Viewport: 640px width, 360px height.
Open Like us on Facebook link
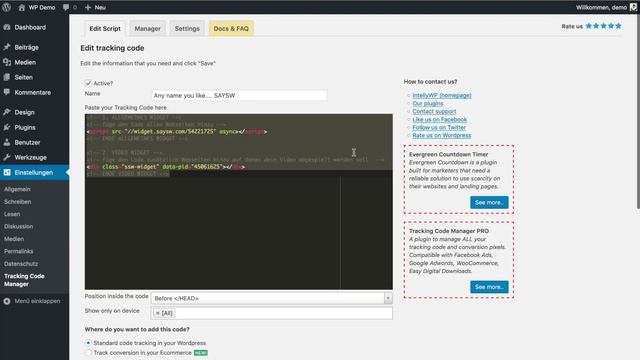tap(439, 119)
